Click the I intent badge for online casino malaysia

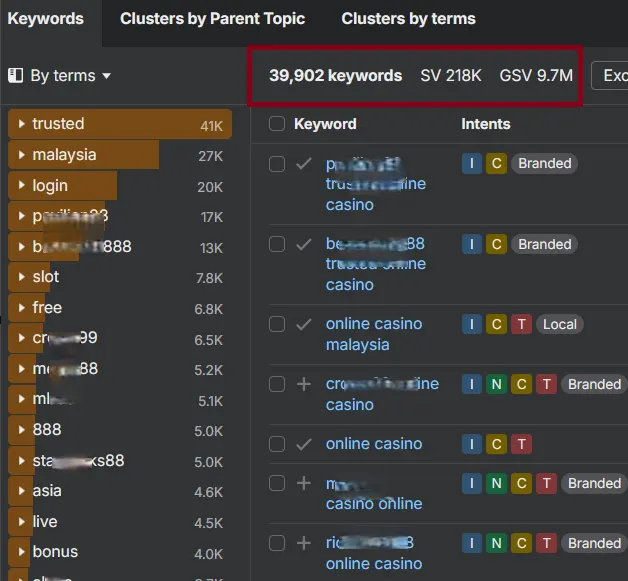[x=471, y=324]
